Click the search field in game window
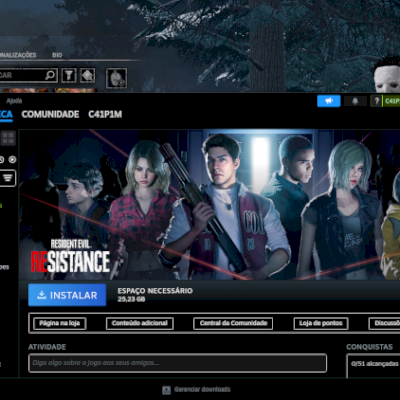Viewport: 400px width, 400px height. (29, 75)
